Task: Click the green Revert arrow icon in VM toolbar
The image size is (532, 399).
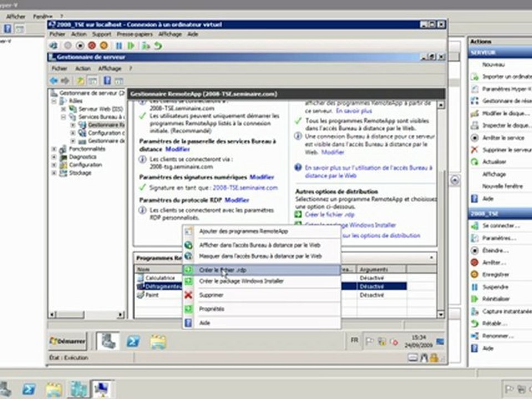Action: click(x=158, y=45)
